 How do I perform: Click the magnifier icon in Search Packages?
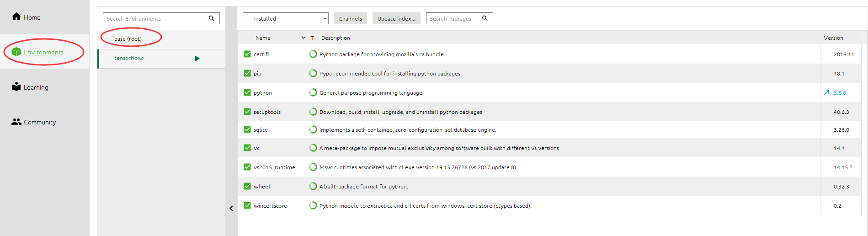[485, 18]
